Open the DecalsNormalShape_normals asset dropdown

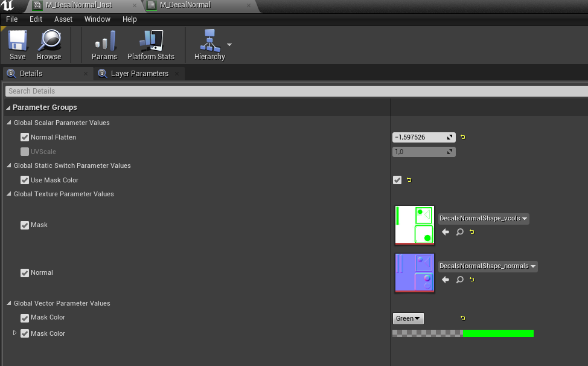[x=488, y=266]
